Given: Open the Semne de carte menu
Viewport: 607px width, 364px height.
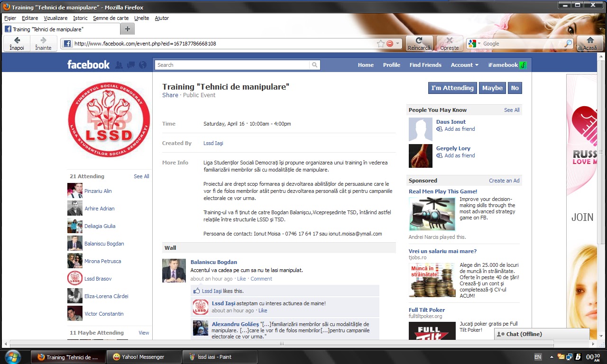Looking at the screenshot, I should coord(111,18).
